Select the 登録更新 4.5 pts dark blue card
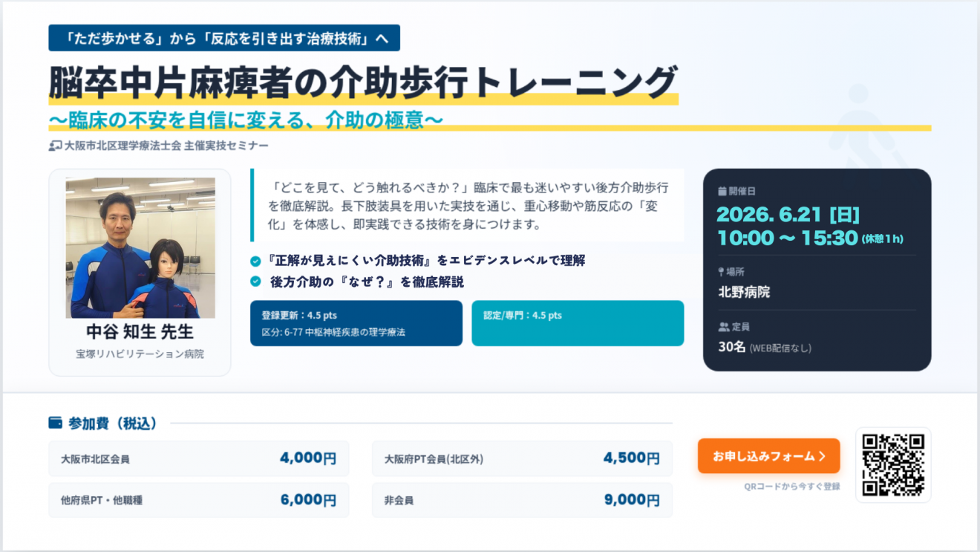The width and height of the screenshot is (980, 552). [x=356, y=323]
